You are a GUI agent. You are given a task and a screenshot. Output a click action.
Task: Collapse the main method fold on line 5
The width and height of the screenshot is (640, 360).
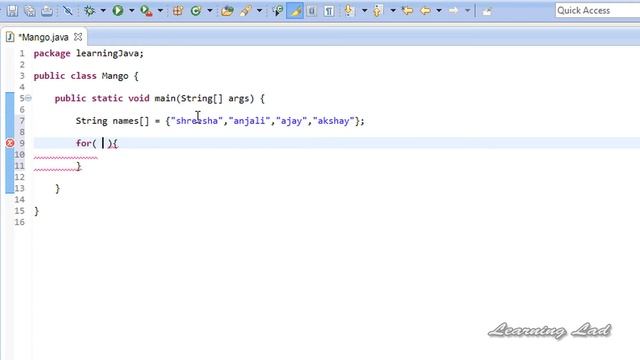pyautogui.click(x=28, y=98)
